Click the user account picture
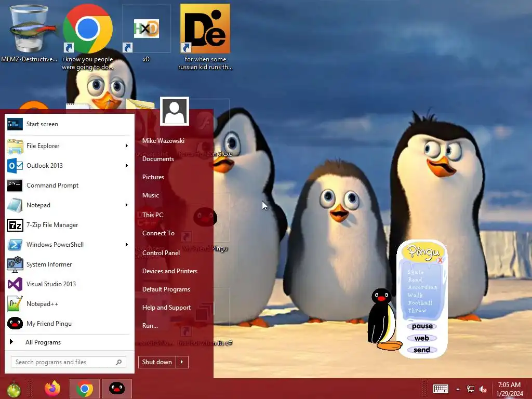Viewport: 532px width, 399px height. [175, 111]
